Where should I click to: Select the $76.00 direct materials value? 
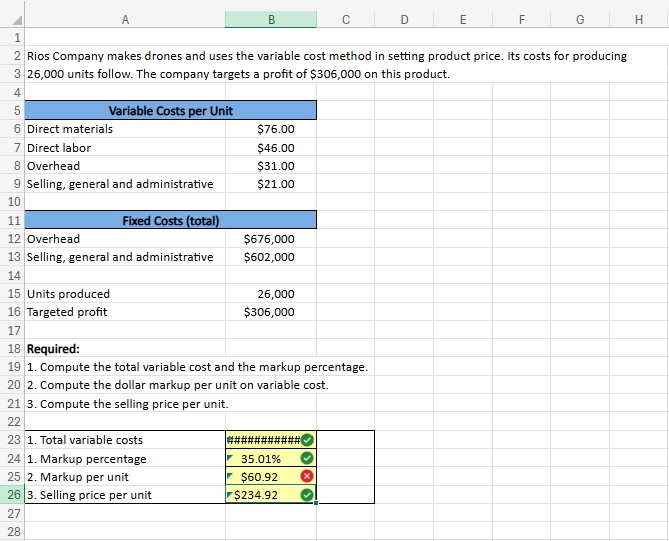pos(271,129)
